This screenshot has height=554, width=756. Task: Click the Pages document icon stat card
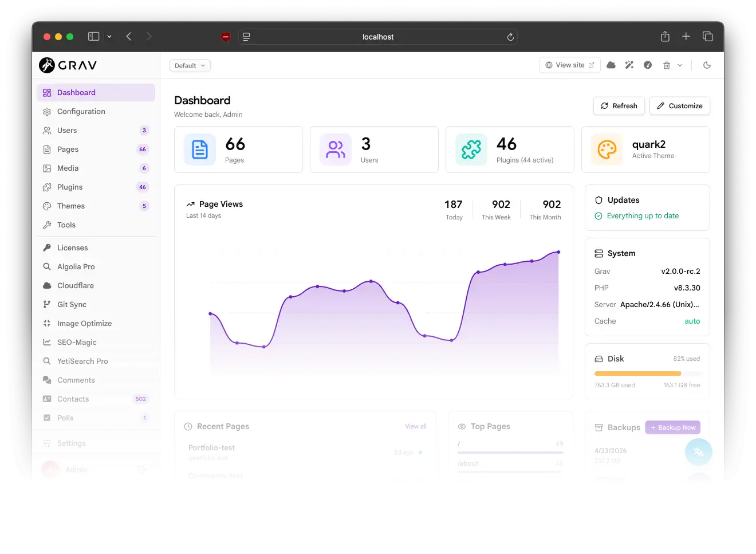click(x=200, y=150)
